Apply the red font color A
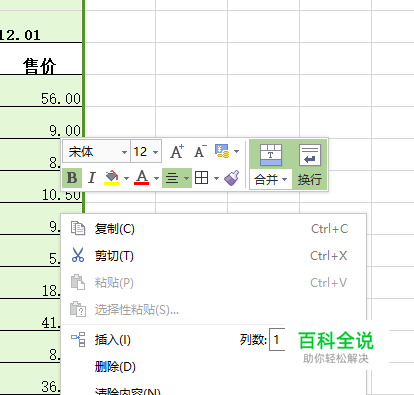The width and height of the screenshot is (414, 395). (x=142, y=178)
